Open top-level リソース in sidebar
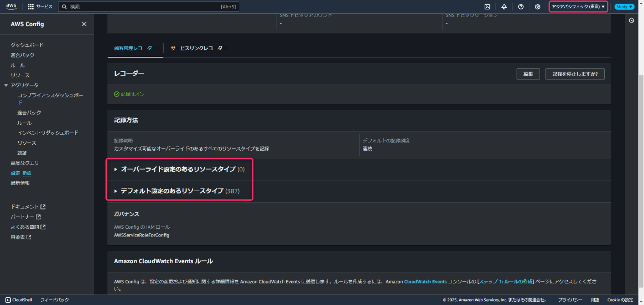Image resolution: width=644 pixels, height=305 pixels. [x=20, y=75]
